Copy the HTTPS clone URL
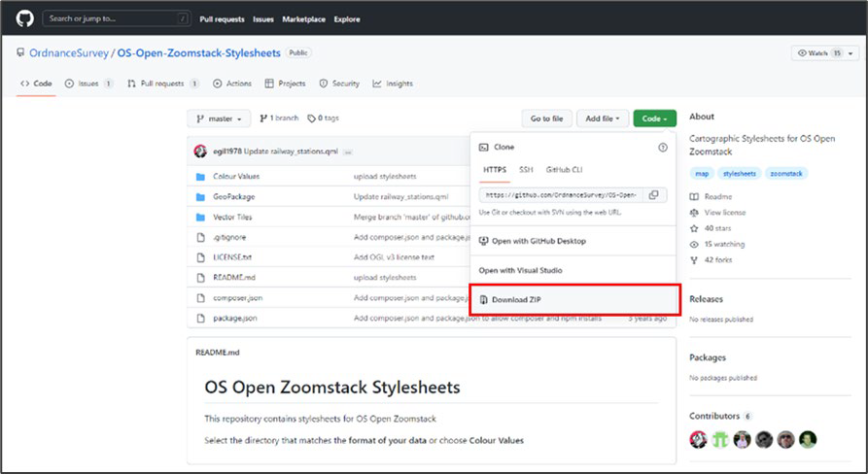This screenshot has width=868, height=474. coord(654,194)
